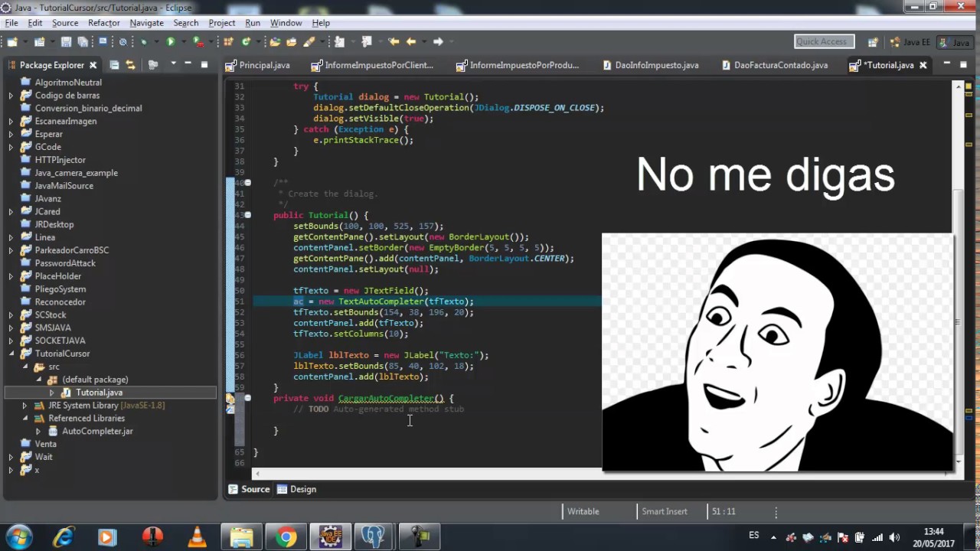Open the Refactor menu

point(104,23)
